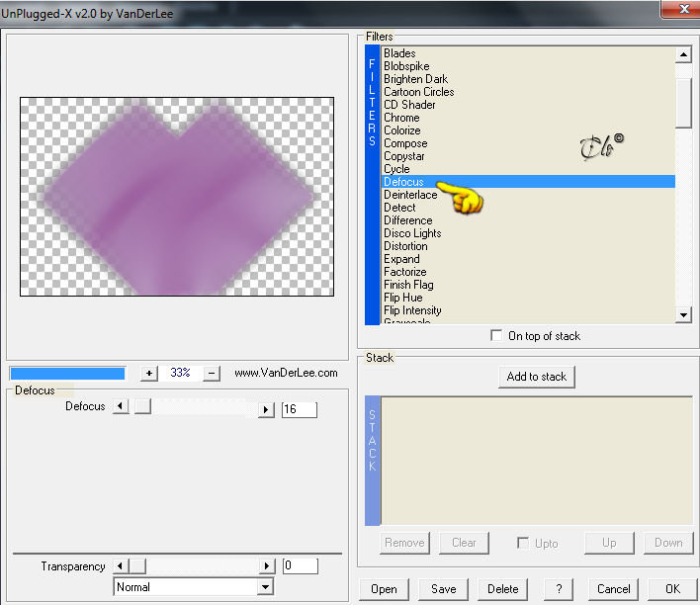Decrease Transparency with the left arrow
This screenshot has height=605, width=700.
click(x=120, y=566)
